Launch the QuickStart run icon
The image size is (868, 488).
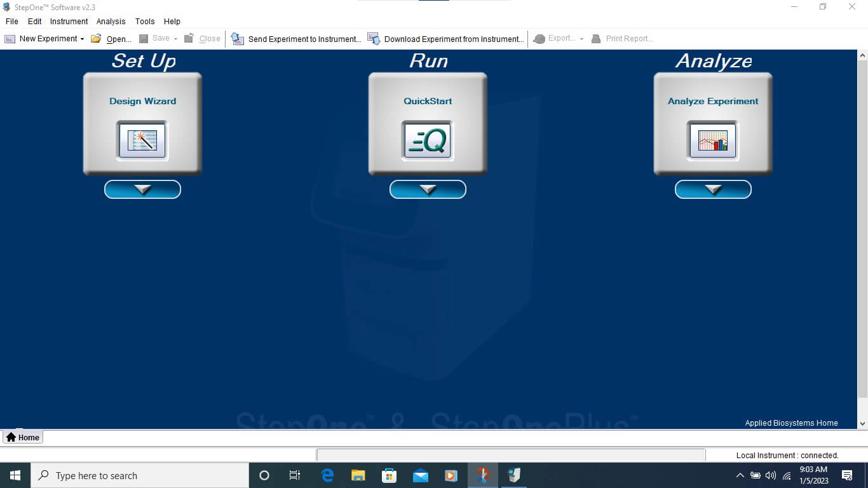(x=428, y=140)
